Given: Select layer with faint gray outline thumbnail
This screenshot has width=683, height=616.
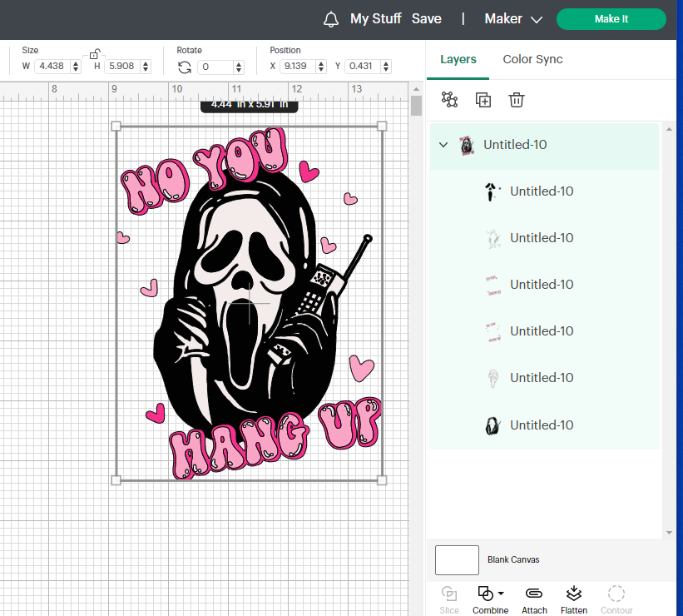Looking at the screenshot, I should point(544,238).
